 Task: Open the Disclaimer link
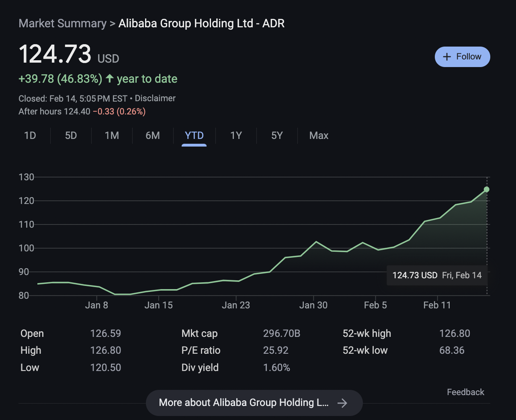pos(155,98)
